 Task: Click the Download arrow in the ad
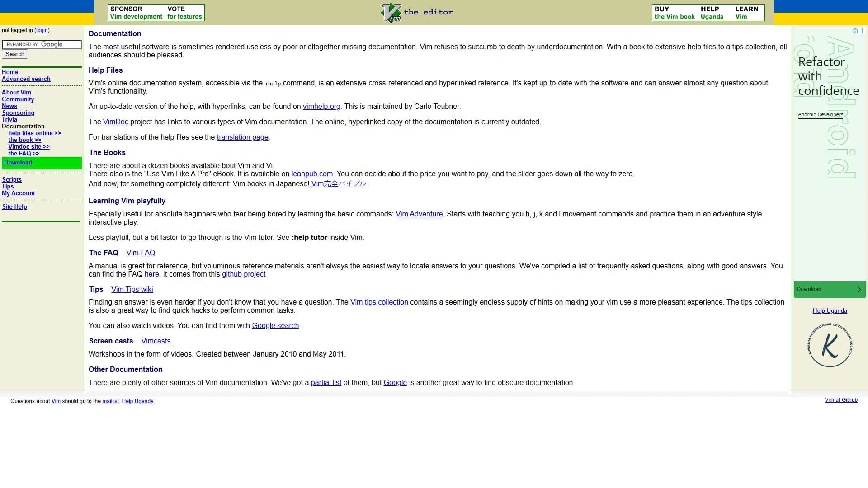click(x=859, y=290)
